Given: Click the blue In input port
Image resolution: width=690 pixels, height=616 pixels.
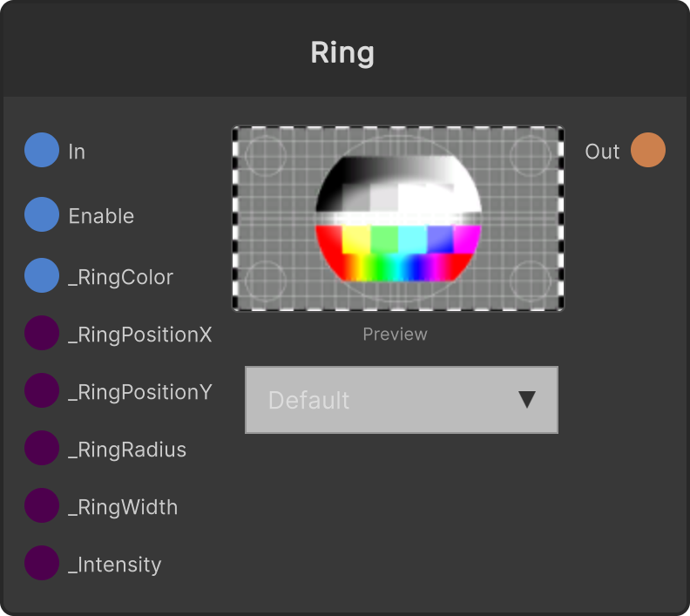Looking at the screenshot, I should click(x=42, y=150).
